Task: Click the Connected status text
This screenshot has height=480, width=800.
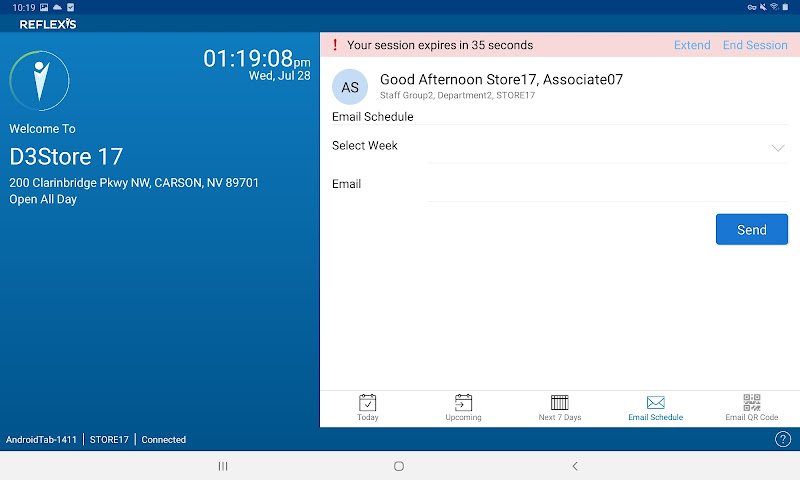Action: [x=163, y=439]
